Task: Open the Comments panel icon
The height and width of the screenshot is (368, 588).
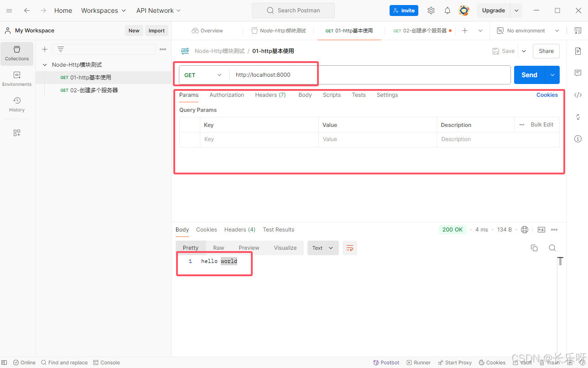Action: (x=578, y=73)
